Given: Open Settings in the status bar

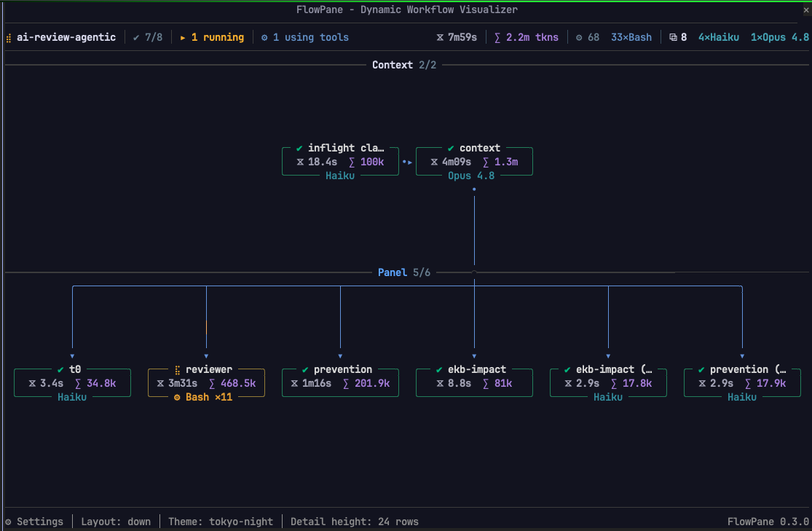Looking at the screenshot, I should tap(34, 522).
